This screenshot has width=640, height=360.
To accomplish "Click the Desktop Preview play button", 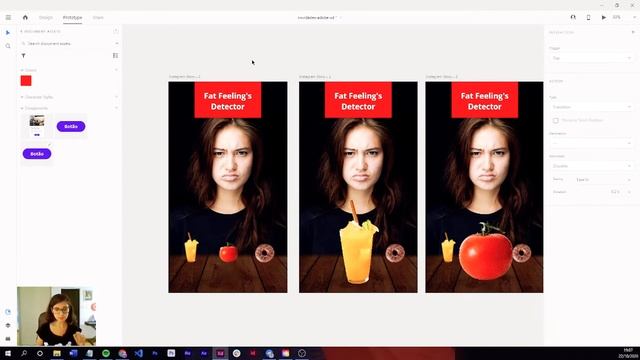I will pos(604,18).
